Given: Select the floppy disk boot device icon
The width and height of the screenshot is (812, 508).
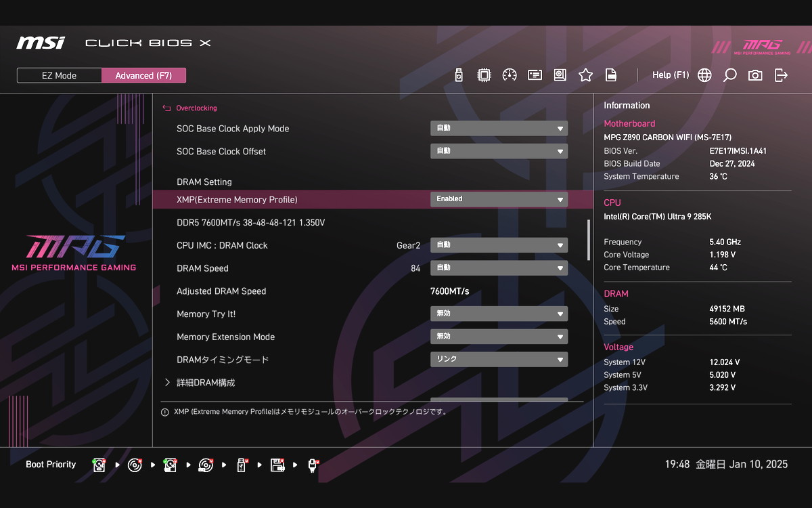Looking at the screenshot, I should pos(277,465).
